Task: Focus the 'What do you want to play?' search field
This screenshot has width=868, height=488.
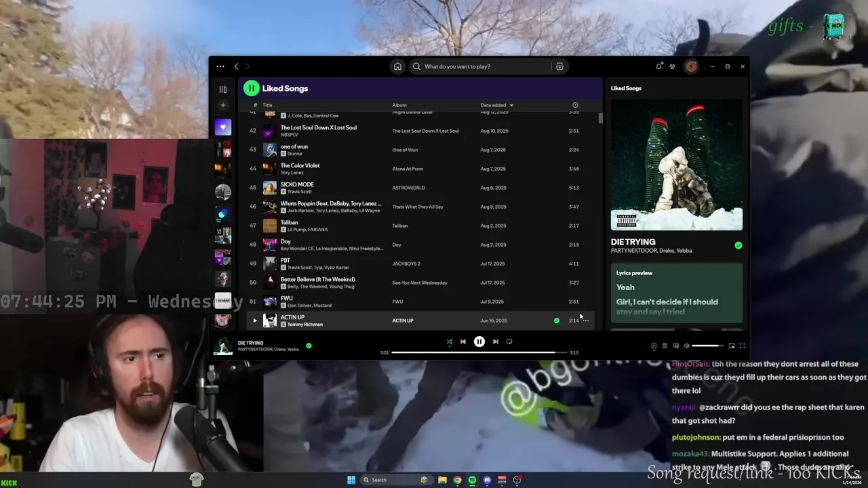Action: tap(480, 66)
